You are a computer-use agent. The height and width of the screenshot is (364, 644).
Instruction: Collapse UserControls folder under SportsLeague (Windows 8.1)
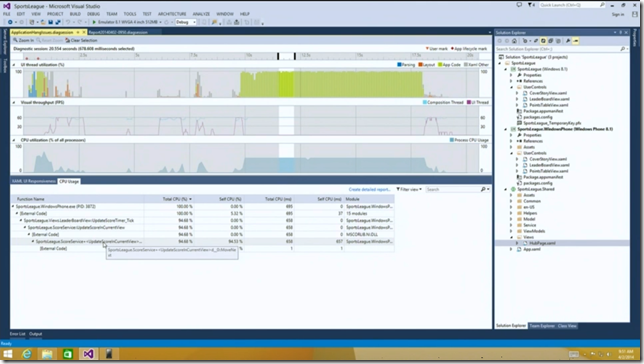(x=511, y=87)
